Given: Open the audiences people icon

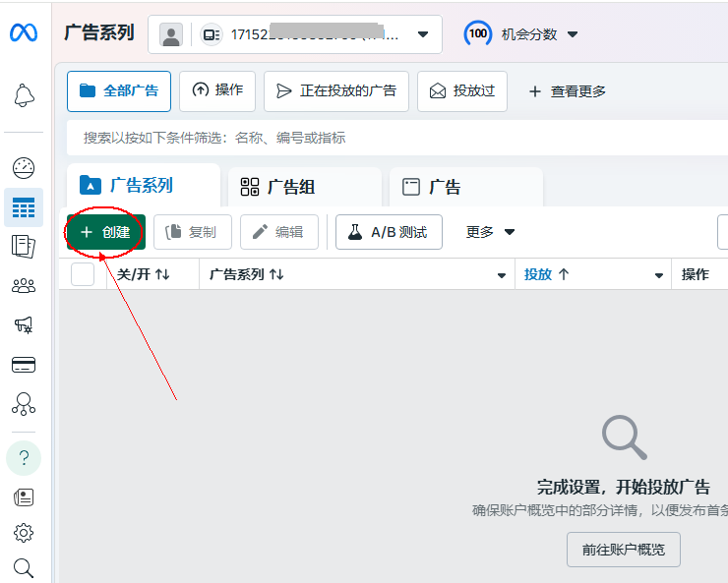Looking at the screenshot, I should [24, 286].
